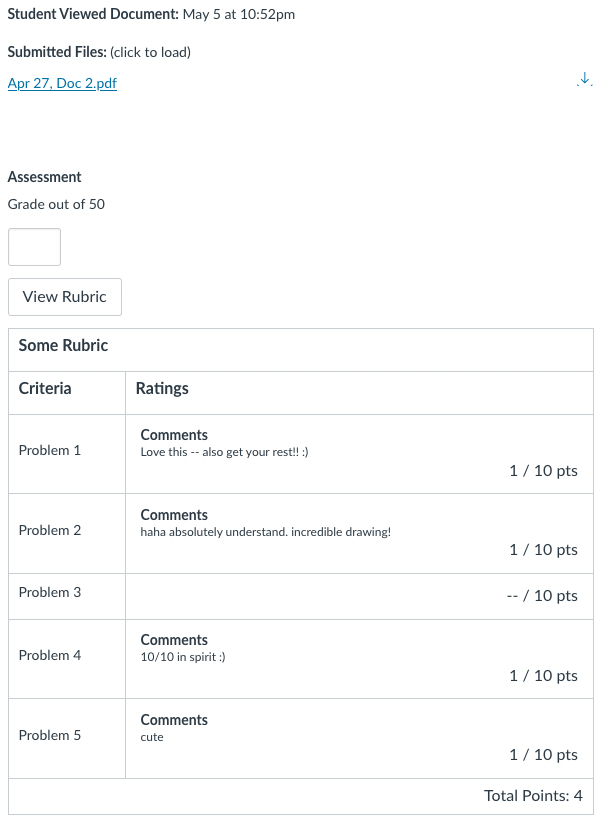Click the "incredible drawing" comment for Problem 2
Image resolution: width=604 pixels, height=832 pixels.
[x=266, y=532]
